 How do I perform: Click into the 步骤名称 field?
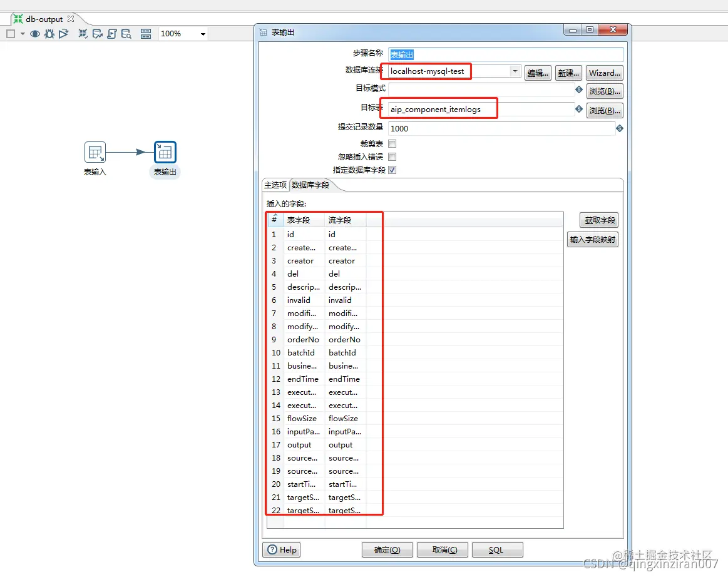[506, 55]
